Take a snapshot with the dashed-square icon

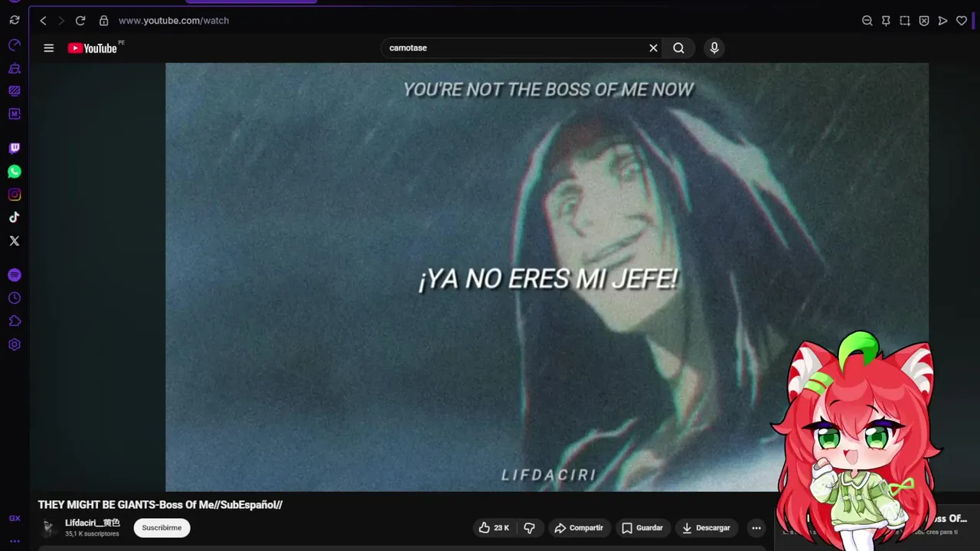pyautogui.click(x=905, y=21)
